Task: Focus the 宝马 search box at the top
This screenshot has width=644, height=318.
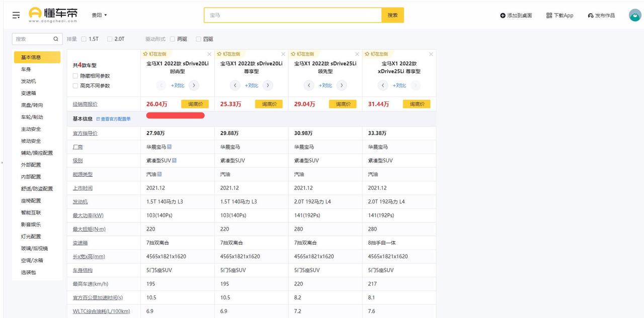Action: click(x=292, y=15)
